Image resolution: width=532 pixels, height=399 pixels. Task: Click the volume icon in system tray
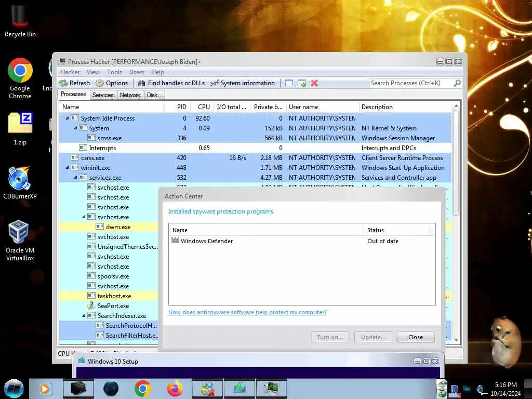[x=481, y=389]
